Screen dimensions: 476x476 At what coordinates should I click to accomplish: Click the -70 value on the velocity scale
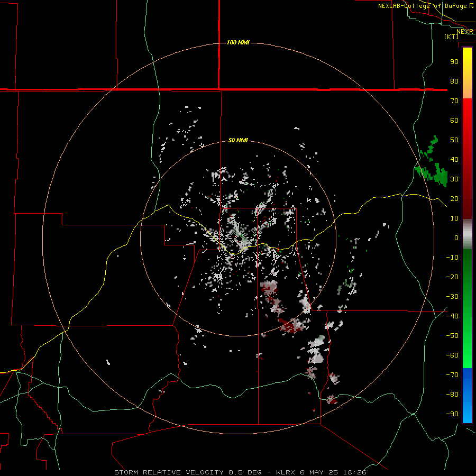point(452,374)
